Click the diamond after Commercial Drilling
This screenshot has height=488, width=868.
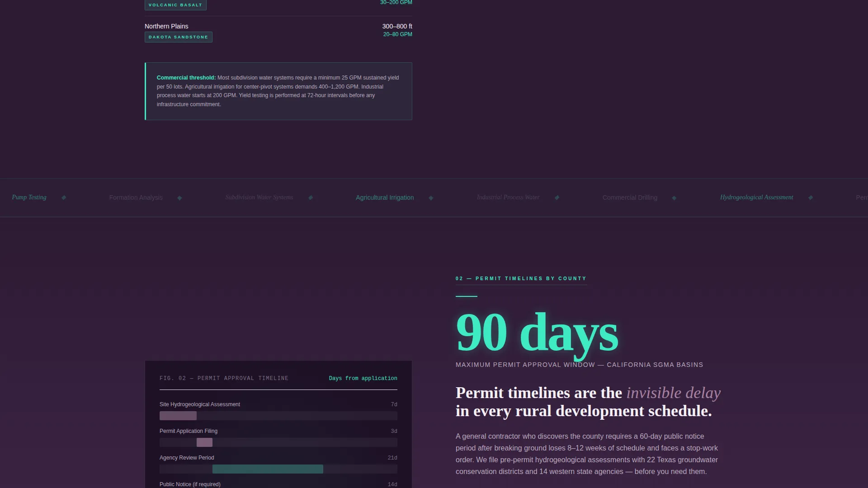coord(674,198)
